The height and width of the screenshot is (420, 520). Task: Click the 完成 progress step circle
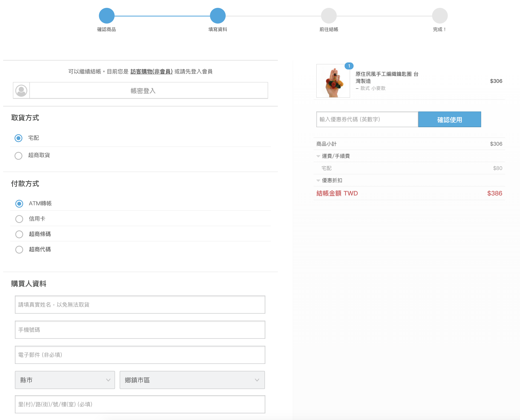point(440,16)
